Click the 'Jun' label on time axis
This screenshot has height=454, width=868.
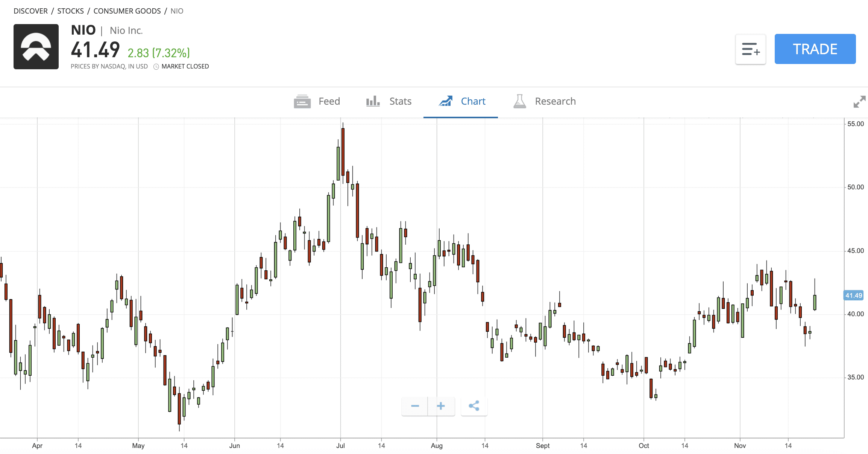point(234,446)
